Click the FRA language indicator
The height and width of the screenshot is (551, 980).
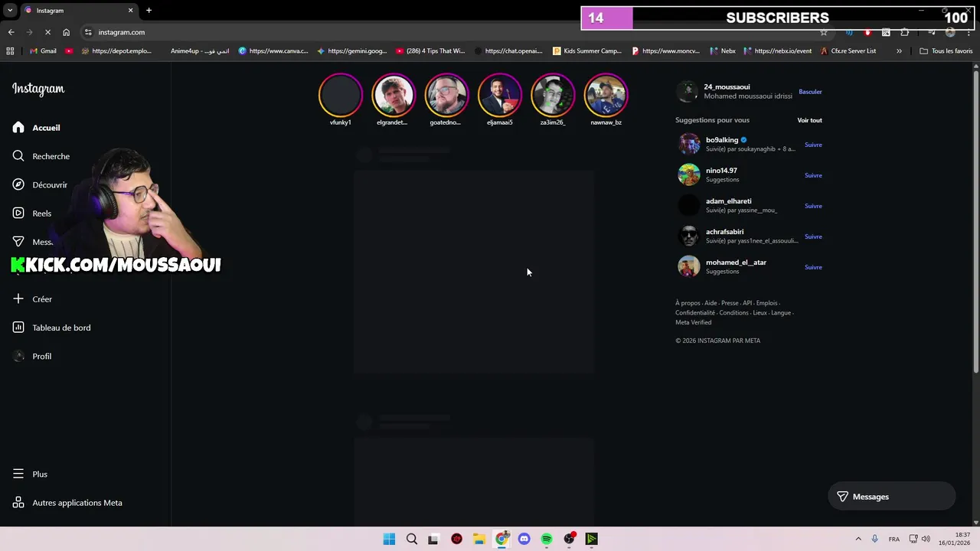pos(893,540)
